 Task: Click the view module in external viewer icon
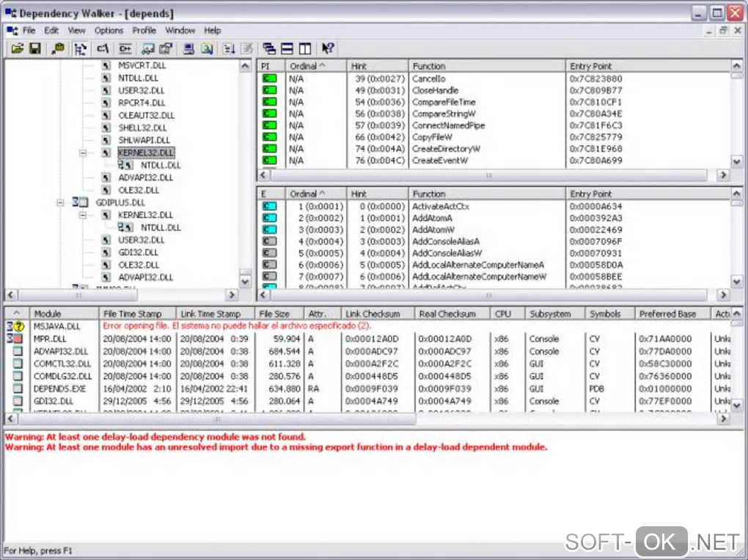point(147,48)
